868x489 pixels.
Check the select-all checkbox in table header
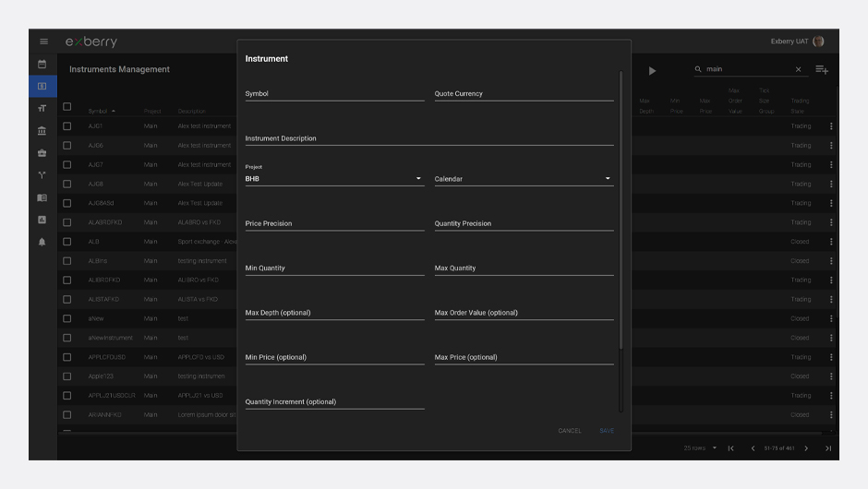(x=66, y=107)
